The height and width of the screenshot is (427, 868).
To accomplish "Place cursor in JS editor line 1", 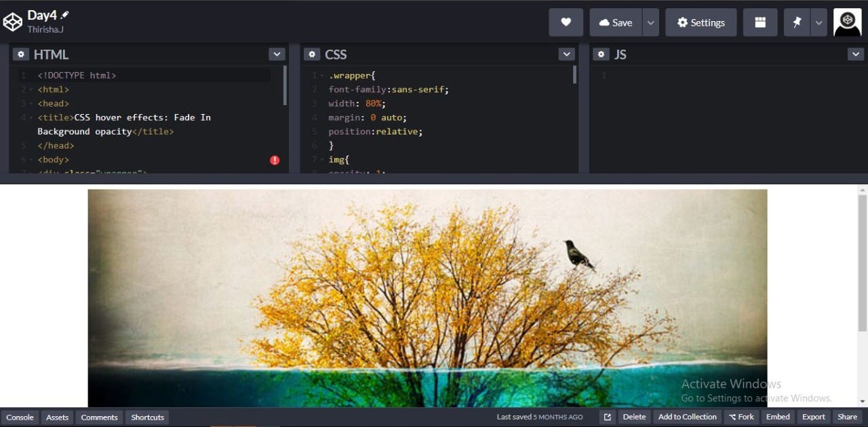I will pos(729,75).
